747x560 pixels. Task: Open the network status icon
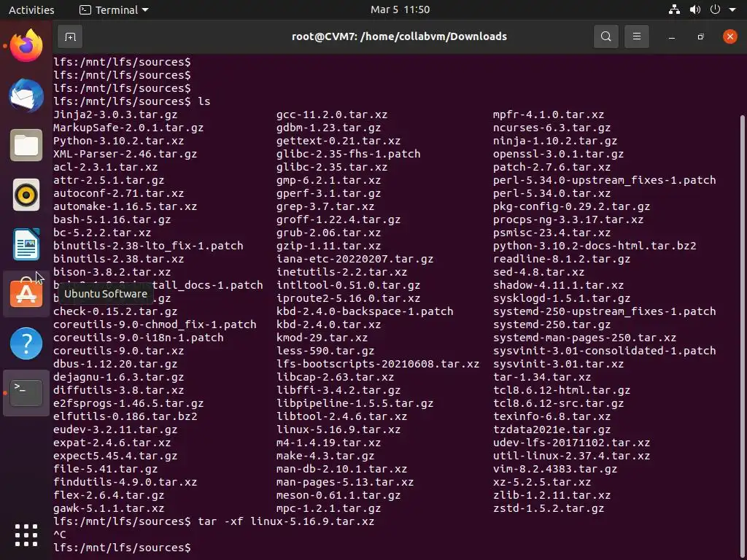tap(674, 9)
